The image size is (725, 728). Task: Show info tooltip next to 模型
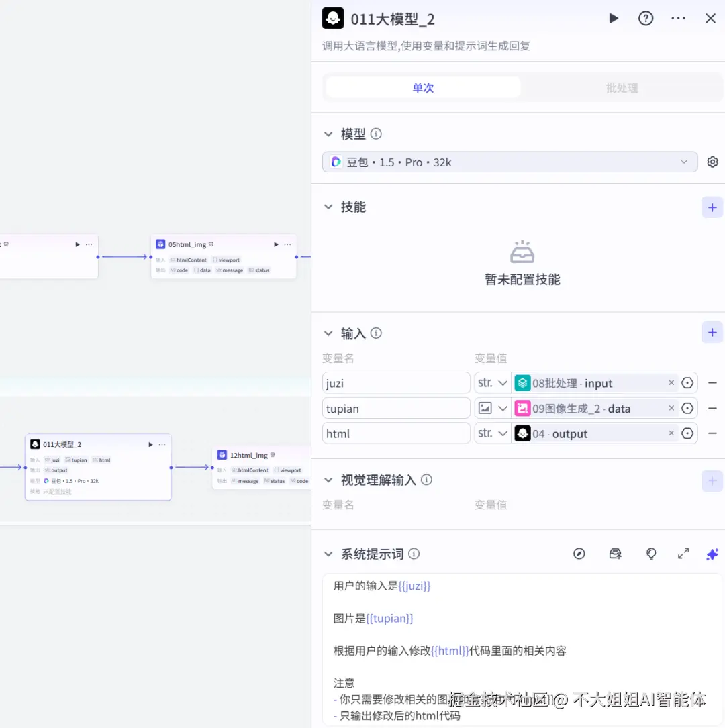(376, 134)
